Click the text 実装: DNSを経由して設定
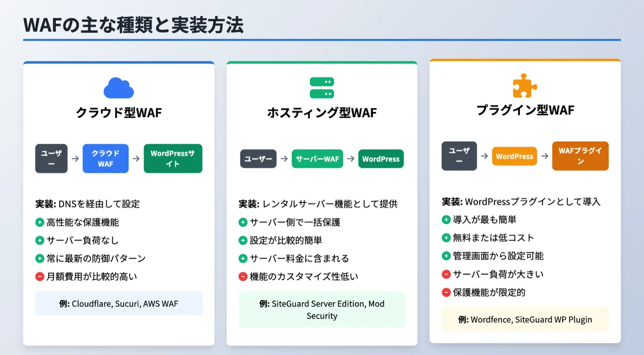This screenshot has height=355, width=644. 88,204
